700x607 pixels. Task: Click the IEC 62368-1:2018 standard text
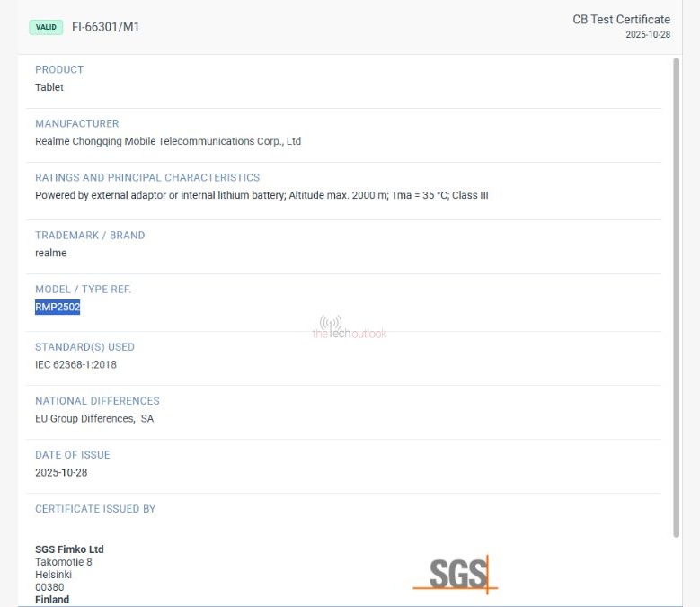75,364
